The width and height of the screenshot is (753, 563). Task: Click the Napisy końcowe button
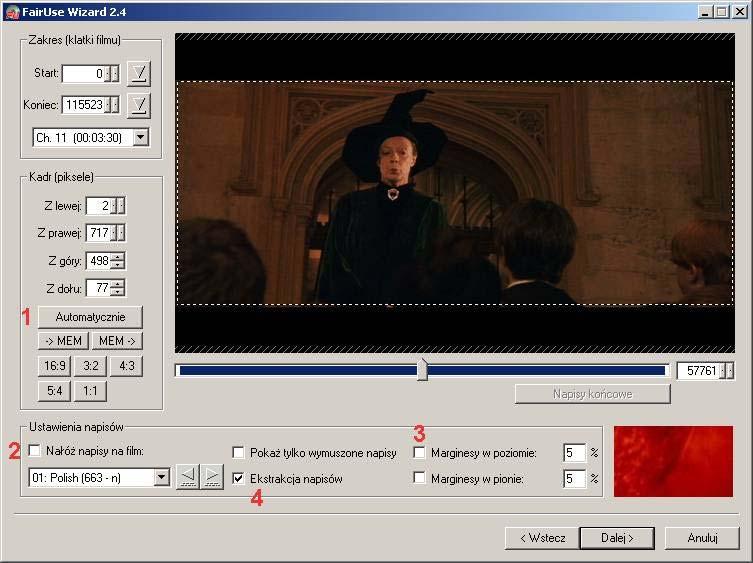coord(593,394)
